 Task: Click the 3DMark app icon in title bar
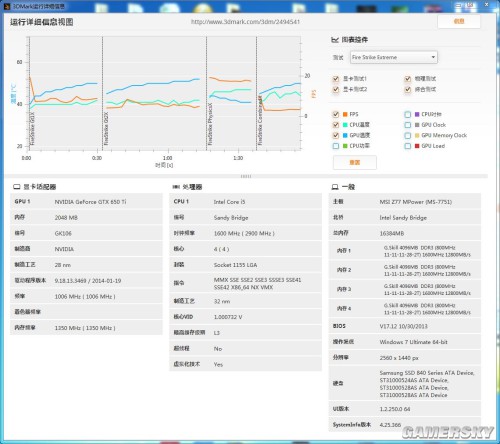click(7, 6)
